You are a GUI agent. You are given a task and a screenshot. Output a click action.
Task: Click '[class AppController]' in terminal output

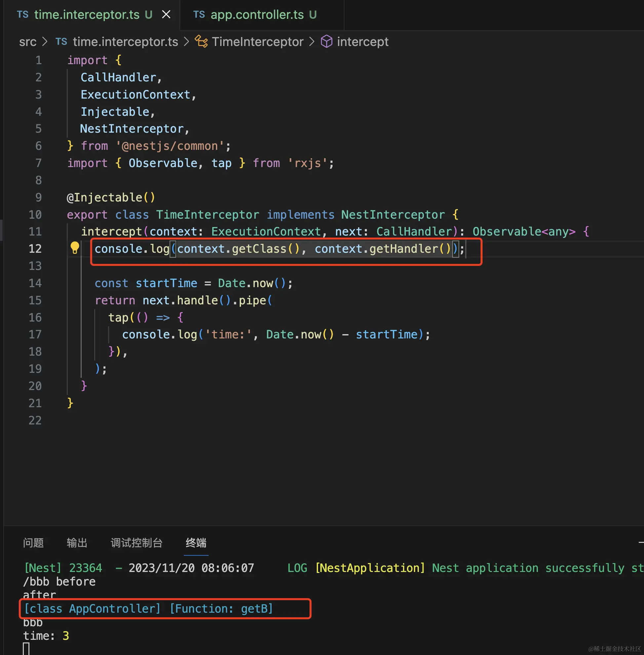(92, 609)
